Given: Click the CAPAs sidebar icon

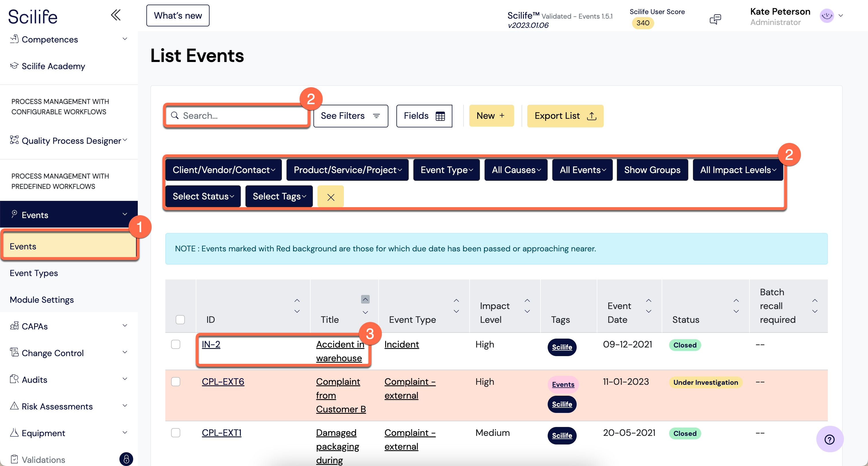Looking at the screenshot, I should [14, 326].
